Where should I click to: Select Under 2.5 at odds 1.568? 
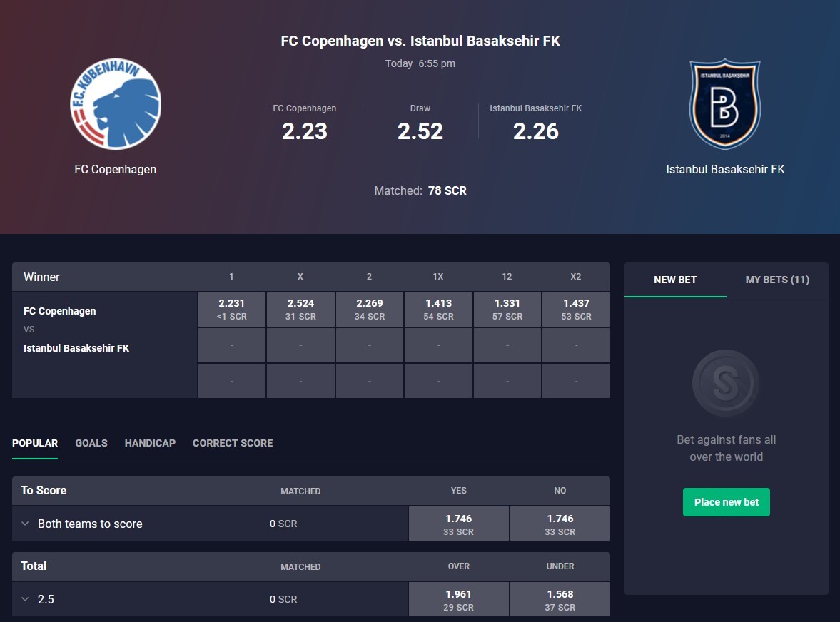560,599
